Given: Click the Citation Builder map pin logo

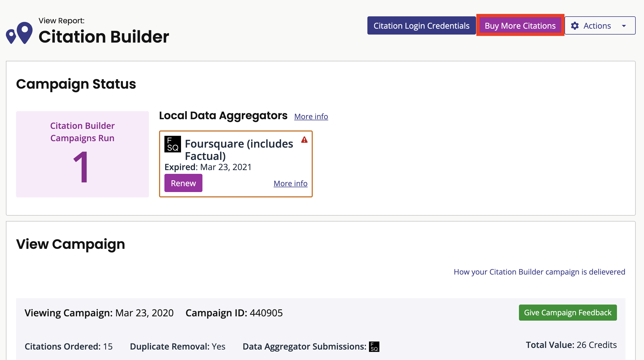Looking at the screenshot, I should pos(19,33).
